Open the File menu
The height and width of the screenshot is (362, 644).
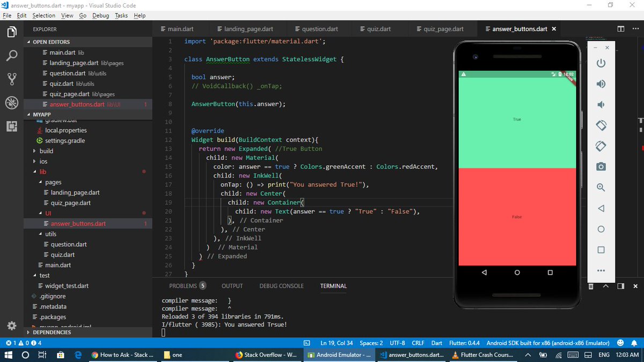pos(7,16)
